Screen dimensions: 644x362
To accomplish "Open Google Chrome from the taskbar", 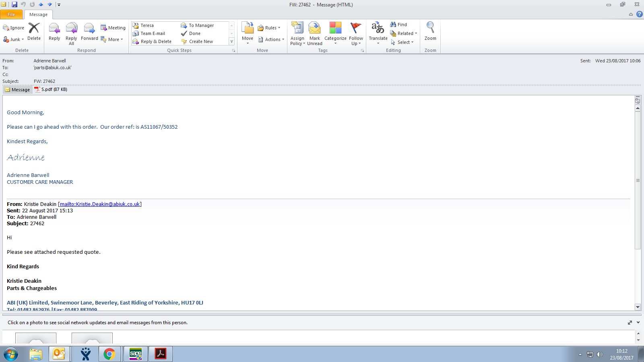I will 109,354.
